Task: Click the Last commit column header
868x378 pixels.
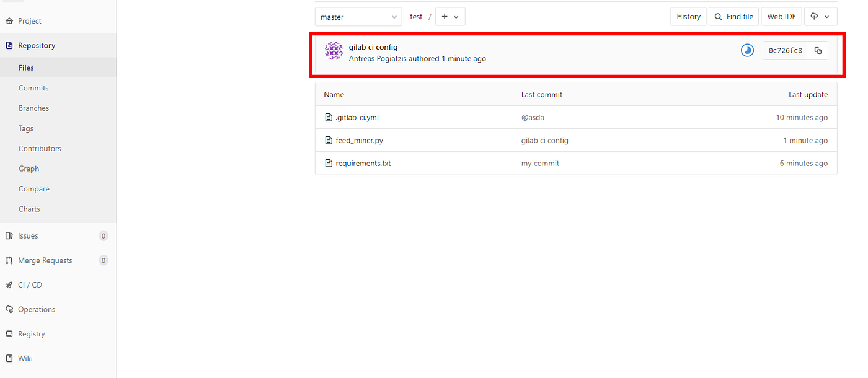Action: [542, 95]
